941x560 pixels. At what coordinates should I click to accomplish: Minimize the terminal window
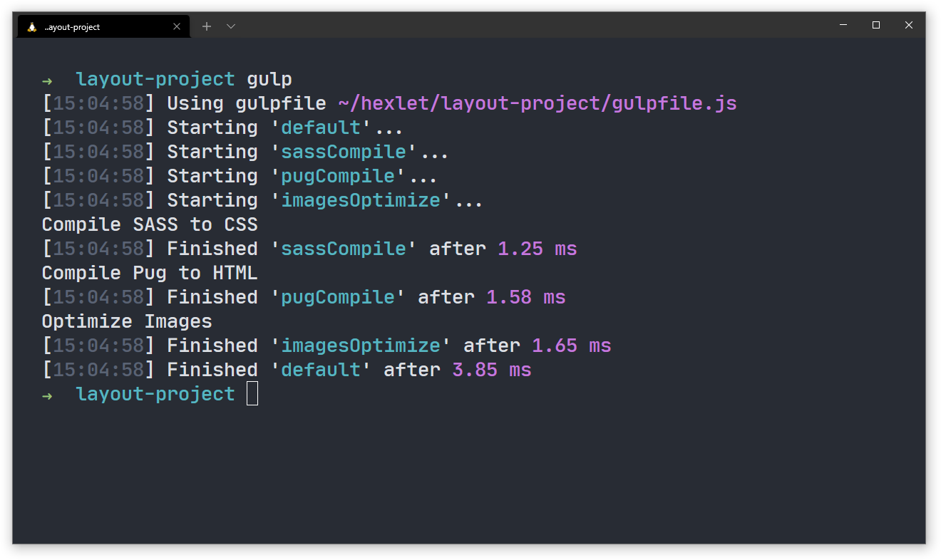coord(843,25)
